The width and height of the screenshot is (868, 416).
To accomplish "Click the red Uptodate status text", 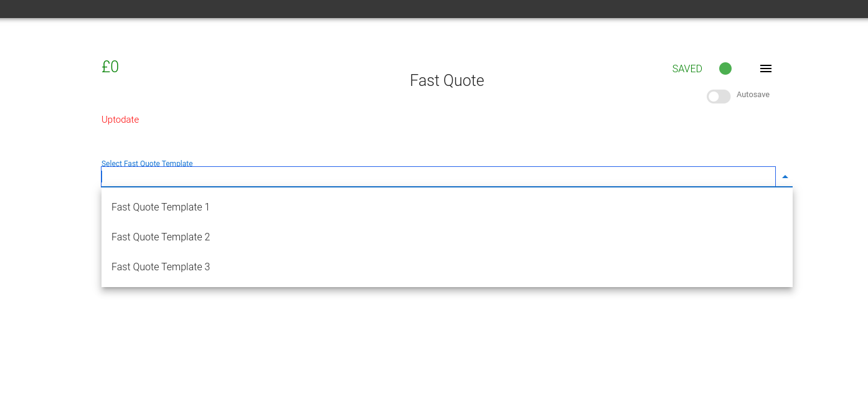I will [120, 120].
